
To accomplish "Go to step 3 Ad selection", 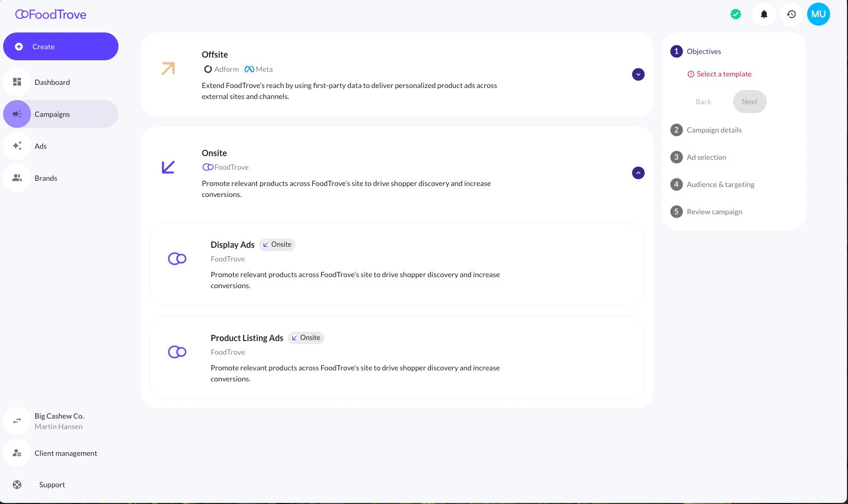I will [699, 157].
